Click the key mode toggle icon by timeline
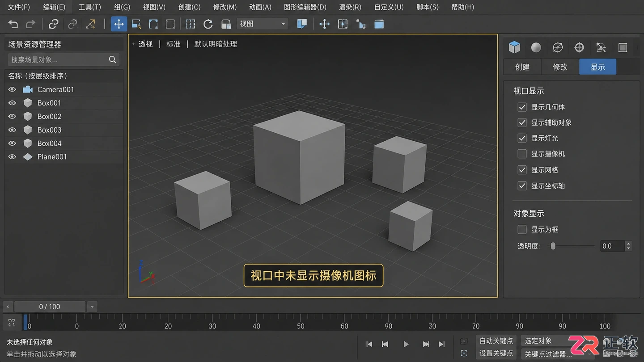 tap(12, 322)
